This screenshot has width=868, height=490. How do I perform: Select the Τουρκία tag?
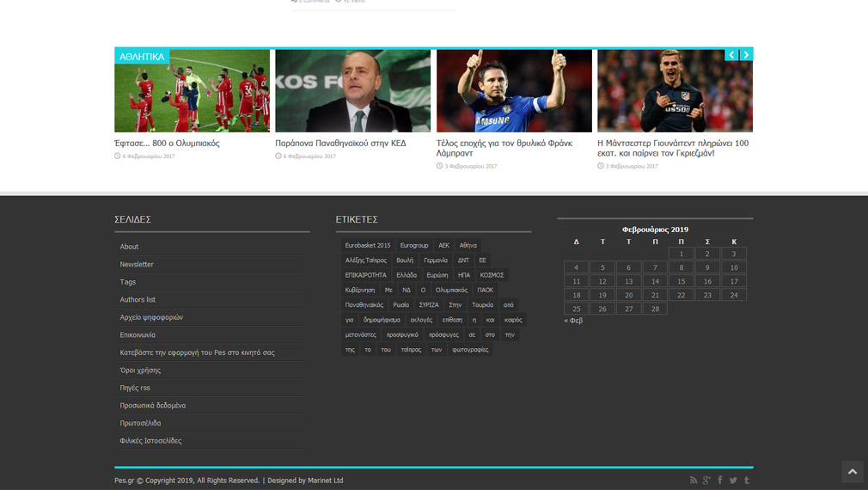click(482, 304)
